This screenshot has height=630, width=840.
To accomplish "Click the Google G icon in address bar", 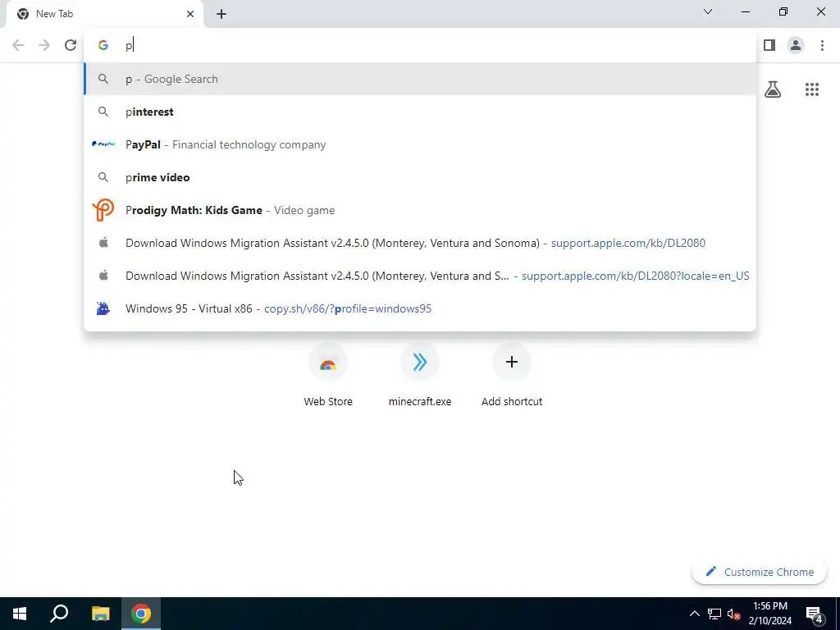I will (103, 45).
